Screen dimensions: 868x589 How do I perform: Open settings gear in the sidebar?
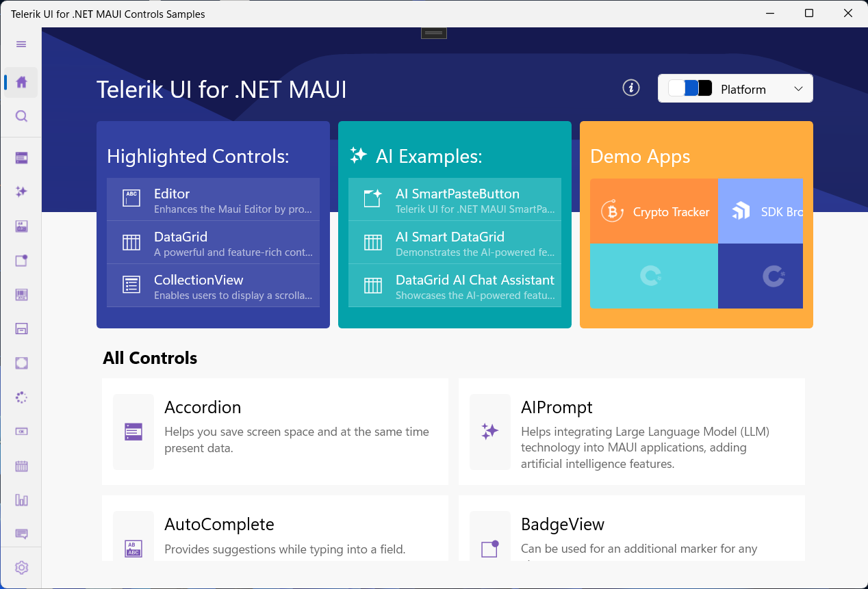(x=21, y=568)
